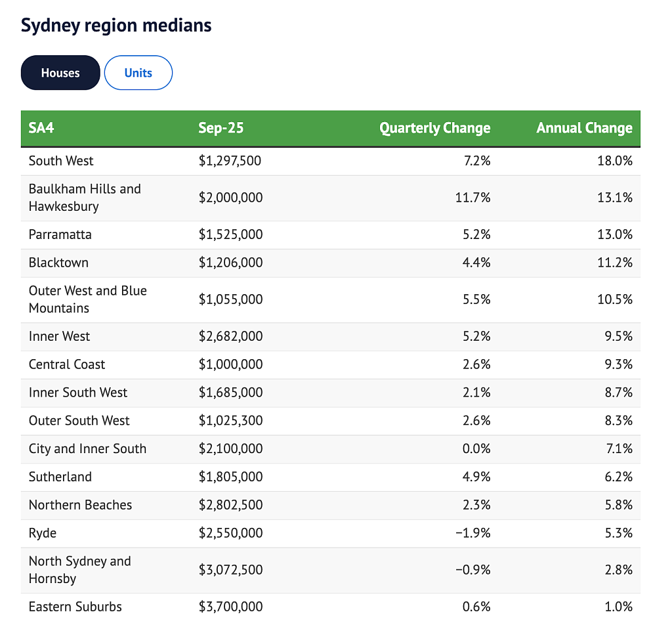Click Outer West and Blue Mountains
Image resolution: width=672 pixels, height=633 pixels.
(x=88, y=299)
